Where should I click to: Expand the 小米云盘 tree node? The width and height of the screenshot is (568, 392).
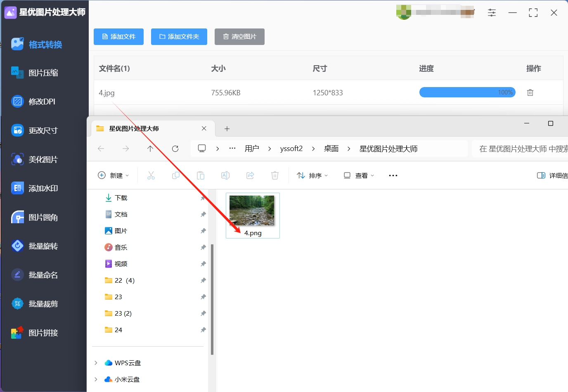click(96, 379)
